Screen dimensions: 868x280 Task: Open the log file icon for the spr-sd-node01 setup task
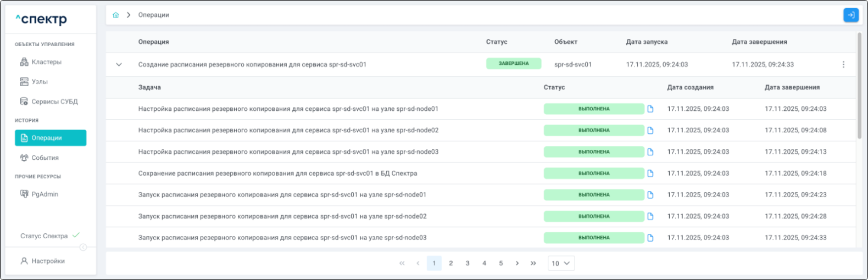click(650, 109)
